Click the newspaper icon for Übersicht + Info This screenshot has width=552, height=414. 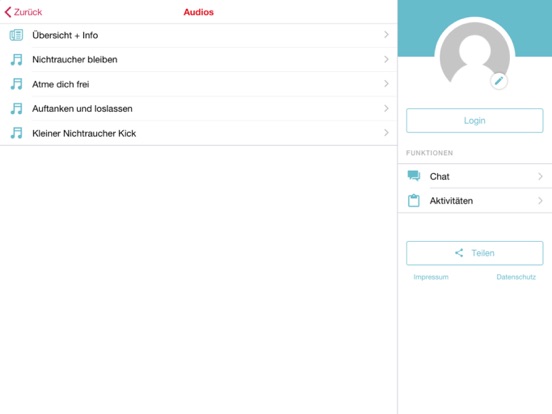click(16, 35)
